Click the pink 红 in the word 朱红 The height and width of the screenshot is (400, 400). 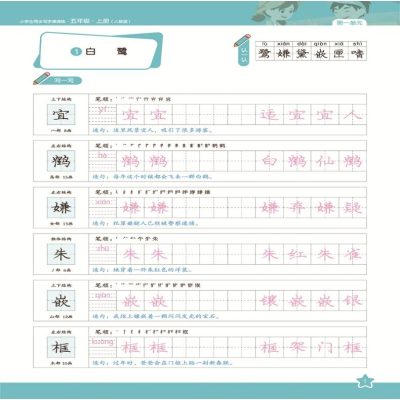[x=297, y=254]
